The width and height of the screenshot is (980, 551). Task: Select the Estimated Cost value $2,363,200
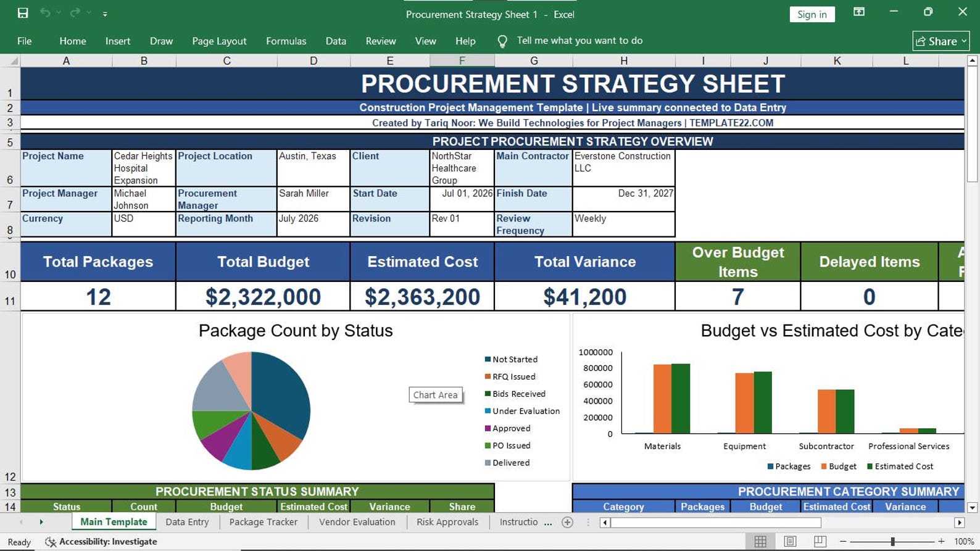[x=422, y=297]
